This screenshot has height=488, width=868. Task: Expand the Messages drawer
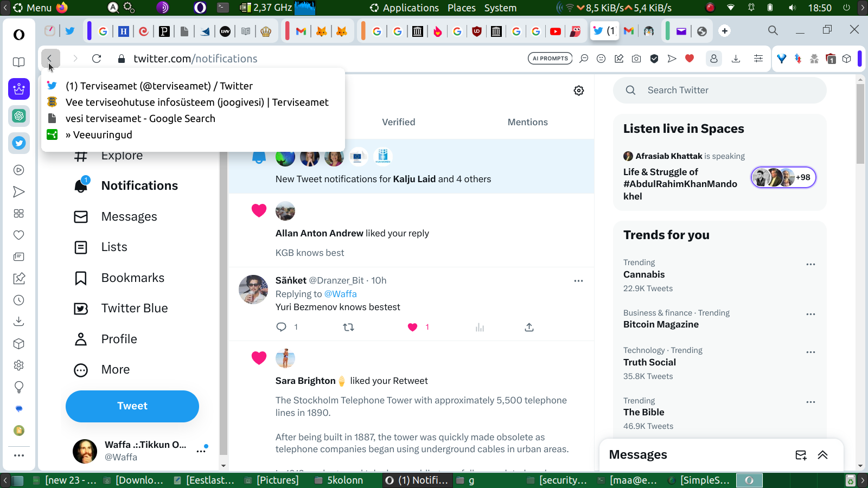823,455
